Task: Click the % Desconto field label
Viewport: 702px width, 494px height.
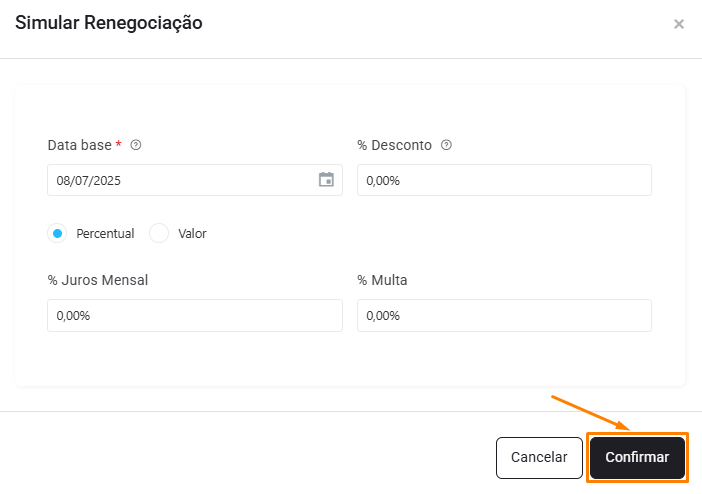Action: 394,145
